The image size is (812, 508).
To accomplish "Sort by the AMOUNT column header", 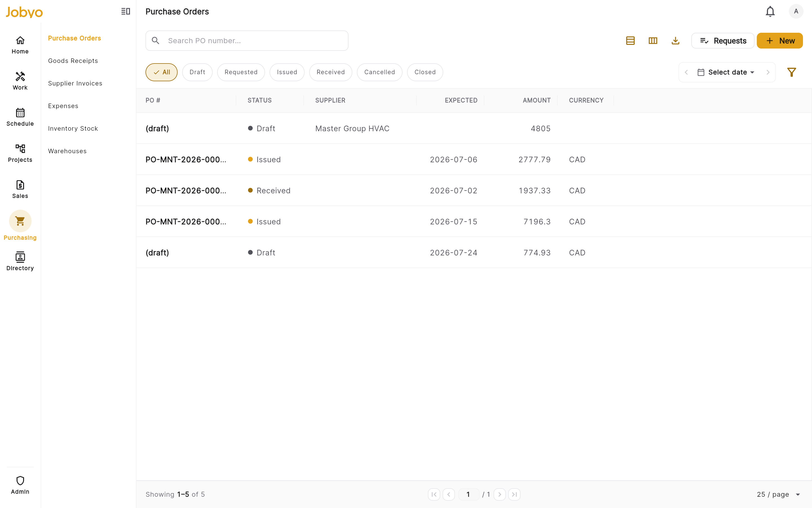I will point(537,100).
